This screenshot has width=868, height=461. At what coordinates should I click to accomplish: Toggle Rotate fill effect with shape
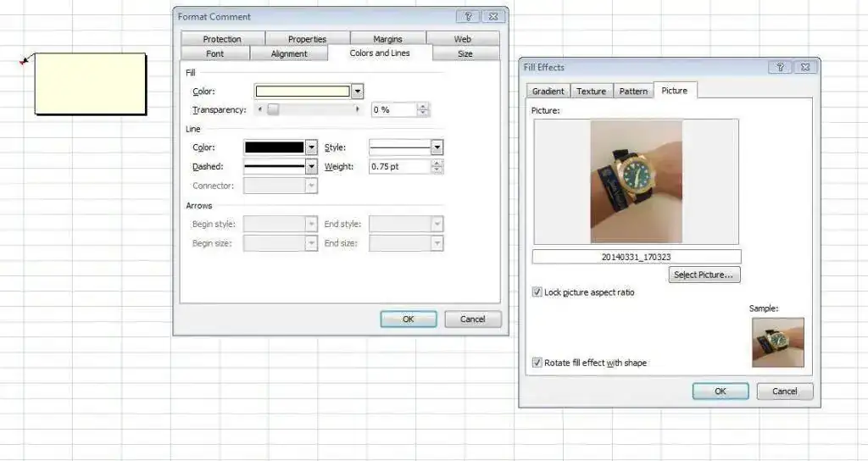(x=537, y=363)
